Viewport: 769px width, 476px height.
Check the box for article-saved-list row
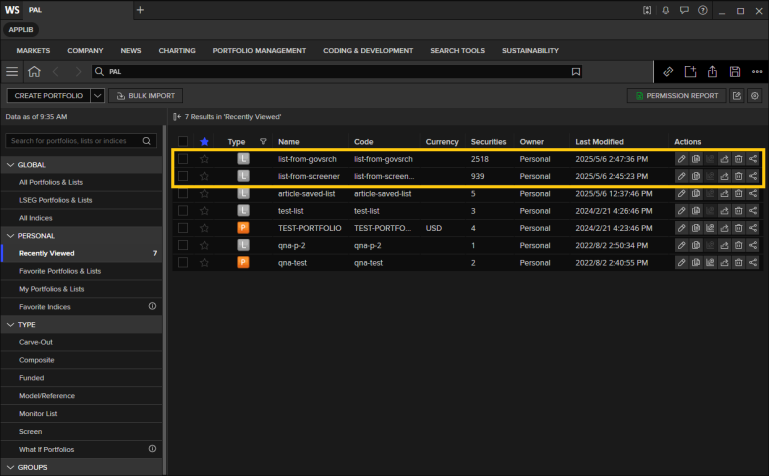click(x=183, y=194)
